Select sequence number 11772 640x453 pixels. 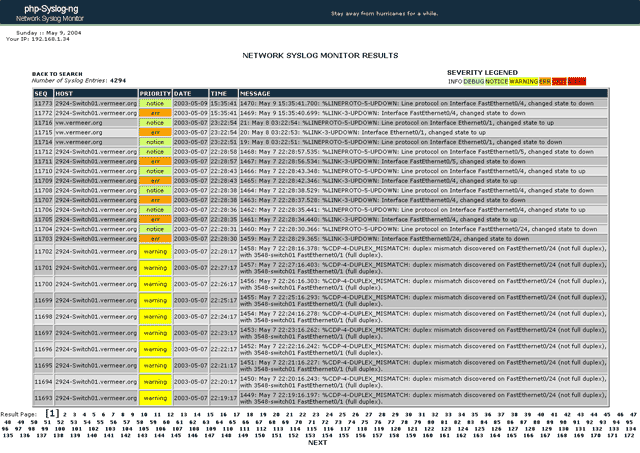(x=43, y=113)
